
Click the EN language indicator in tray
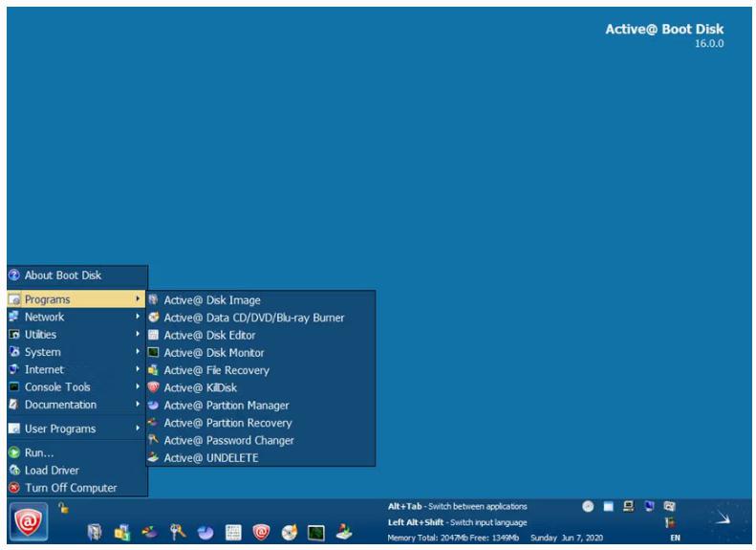[x=677, y=539]
